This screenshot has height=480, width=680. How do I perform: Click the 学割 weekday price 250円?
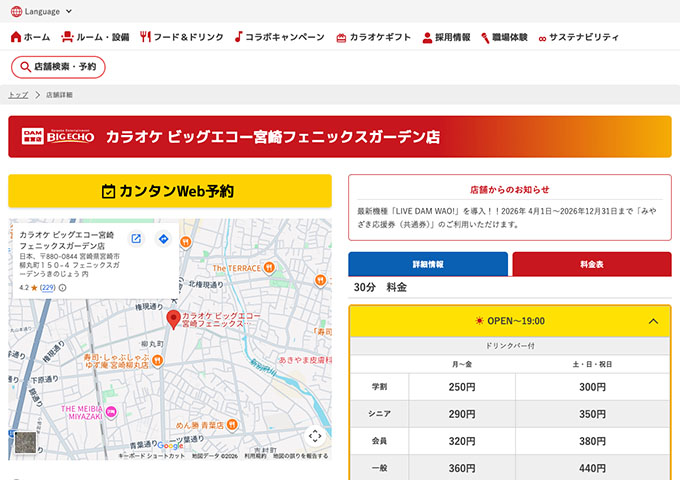(462, 387)
